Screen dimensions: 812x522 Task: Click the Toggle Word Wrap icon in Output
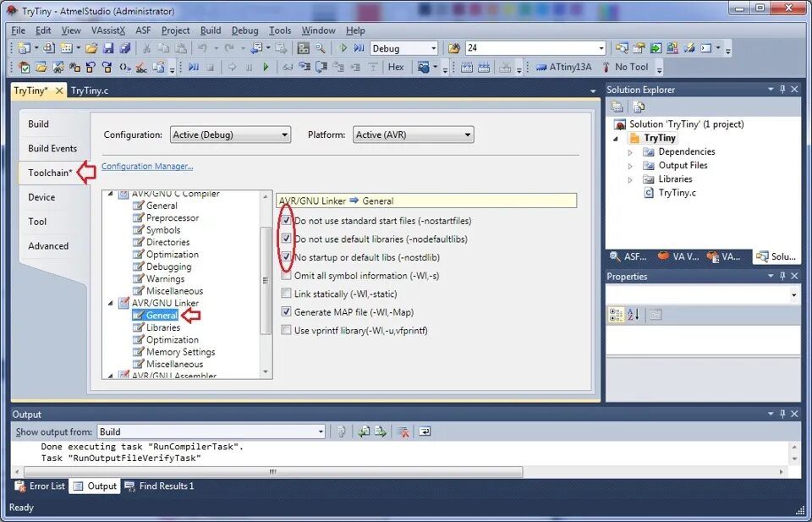click(425, 431)
